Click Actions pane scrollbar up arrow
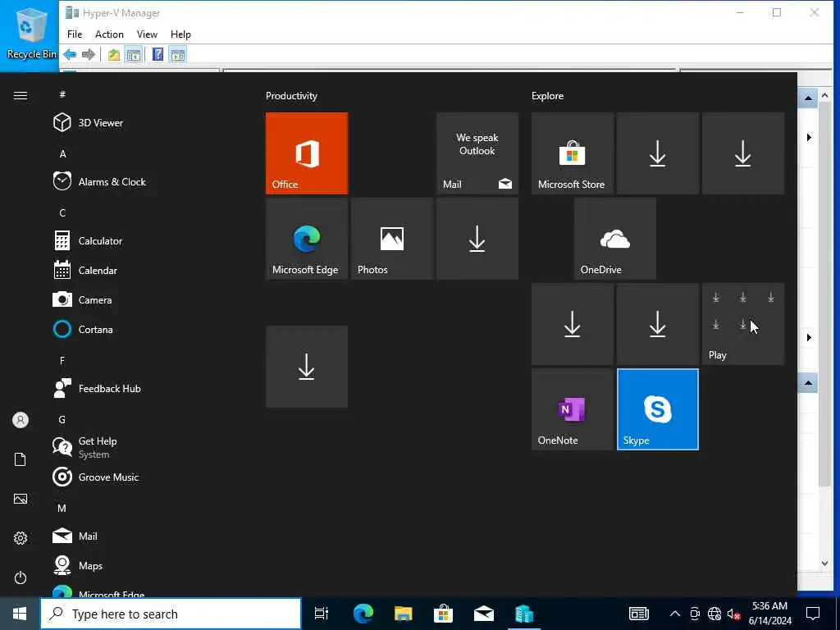 pyautogui.click(x=824, y=95)
